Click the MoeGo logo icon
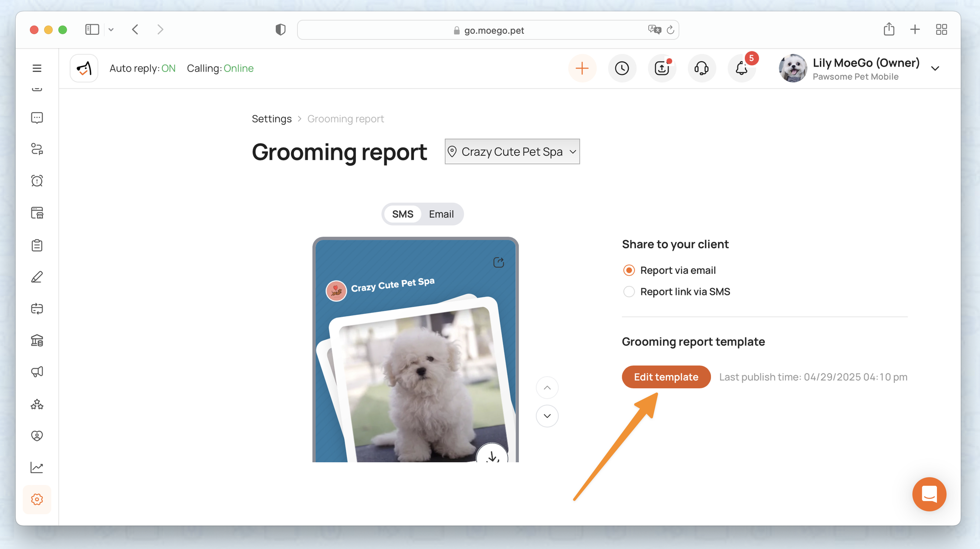Viewport: 980px width, 549px height. click(x=84, y=68)
